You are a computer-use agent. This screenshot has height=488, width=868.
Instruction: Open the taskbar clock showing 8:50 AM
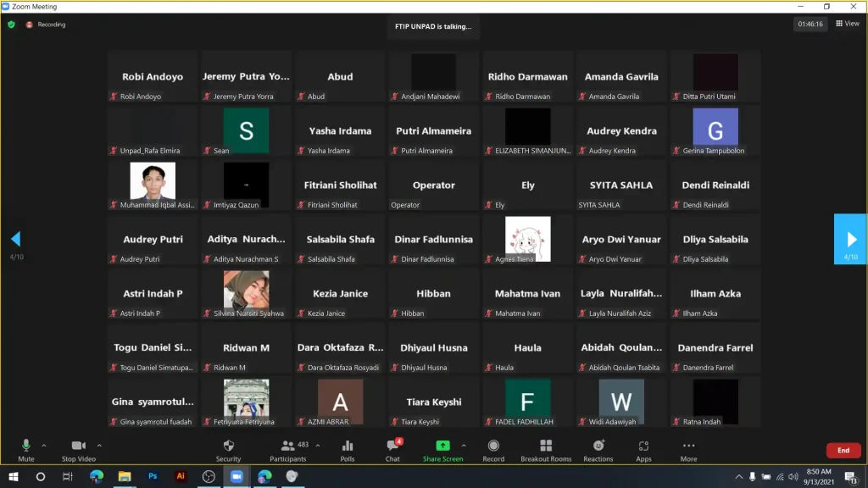(820, 476)
